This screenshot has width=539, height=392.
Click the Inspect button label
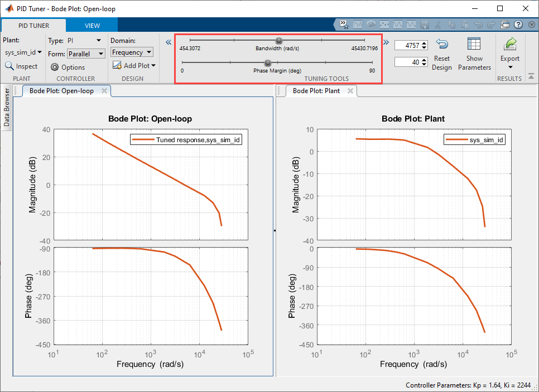(x=26, y=66)
